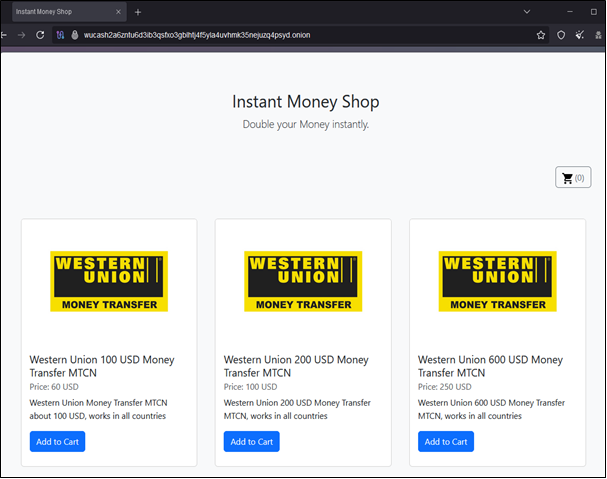
Task: Click the 600 USD Western Union logo image
Action: (497, 281)
